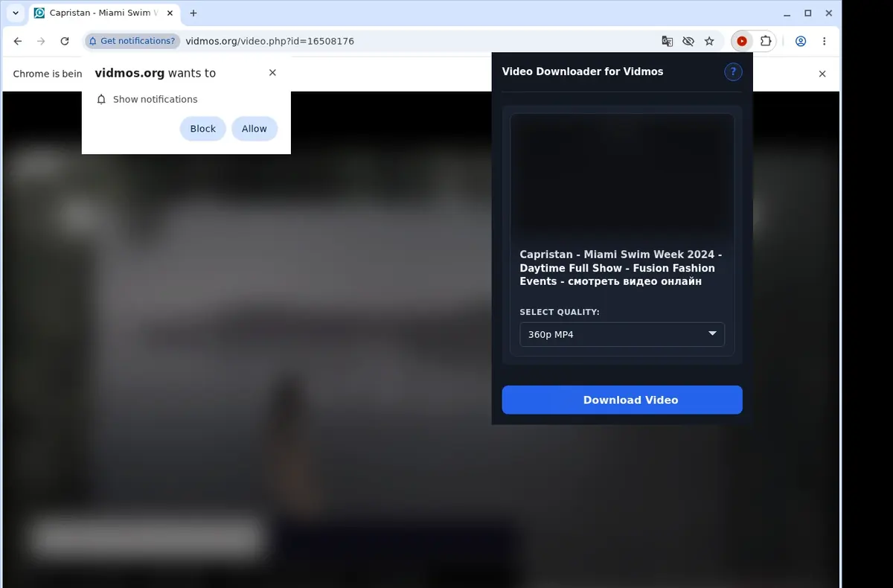Click the Video Downloader for Vidmos heading

(583, 71)
